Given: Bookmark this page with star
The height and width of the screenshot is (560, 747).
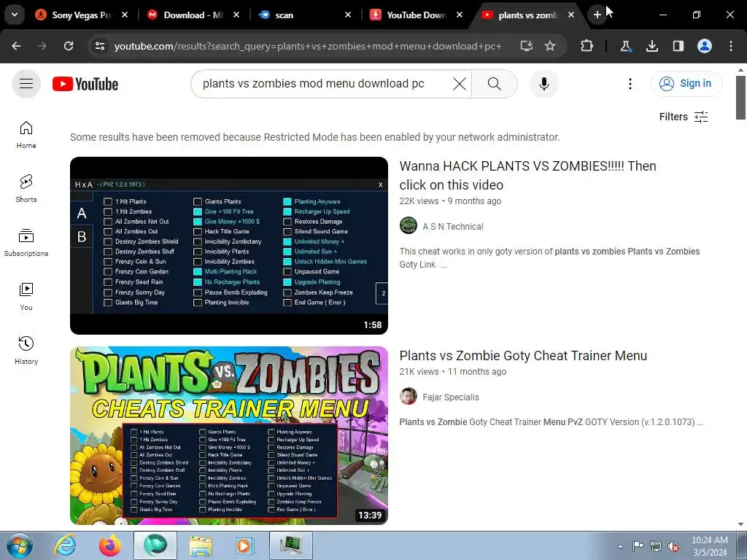Looking at the screenshot, I should 550,46.
